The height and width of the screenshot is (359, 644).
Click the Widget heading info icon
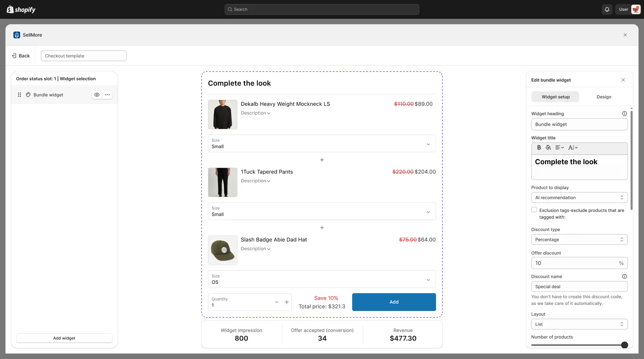click(624, 114)
